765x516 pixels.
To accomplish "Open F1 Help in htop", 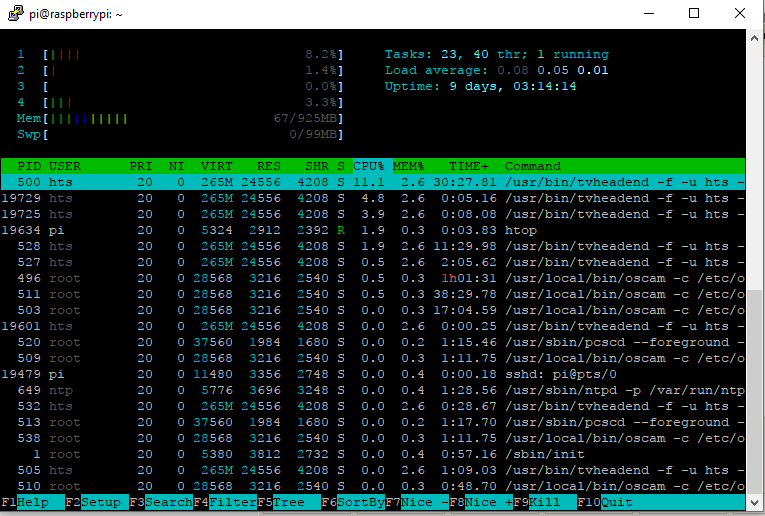I will (33, 502).
